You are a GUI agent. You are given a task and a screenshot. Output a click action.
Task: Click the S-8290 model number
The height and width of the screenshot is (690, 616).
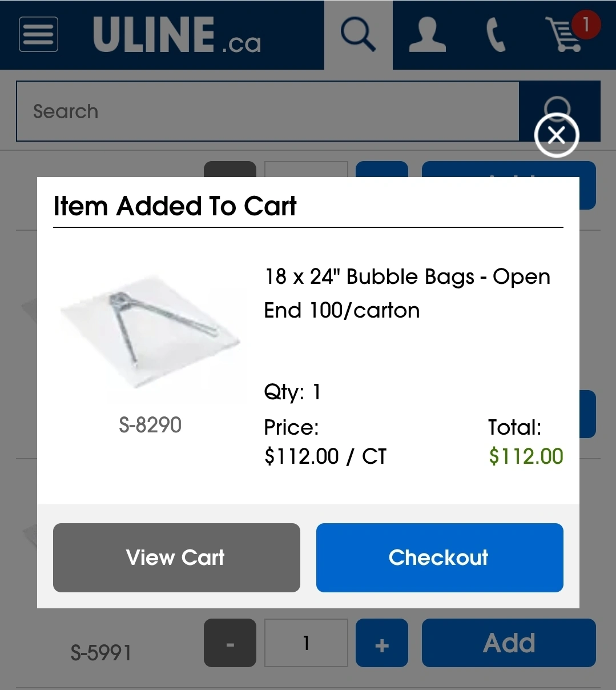pyautogui.click(x=150, y=425)
